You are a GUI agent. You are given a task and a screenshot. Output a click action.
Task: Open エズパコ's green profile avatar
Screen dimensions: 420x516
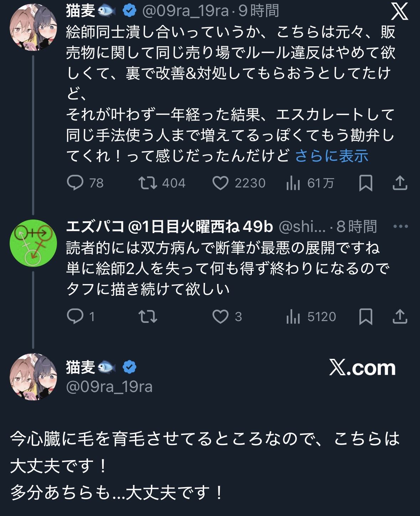coord(33,243)
